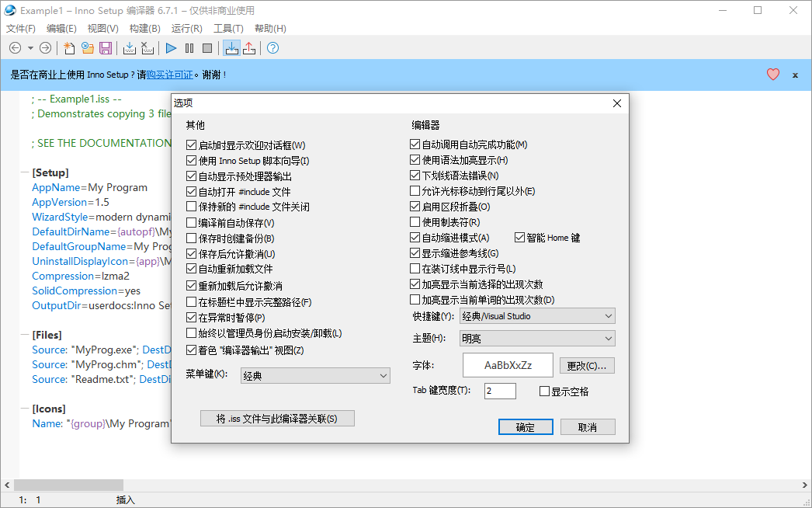The image size is (812, 508).
Task: Navigate back in the editor
Action: point(16,47)
